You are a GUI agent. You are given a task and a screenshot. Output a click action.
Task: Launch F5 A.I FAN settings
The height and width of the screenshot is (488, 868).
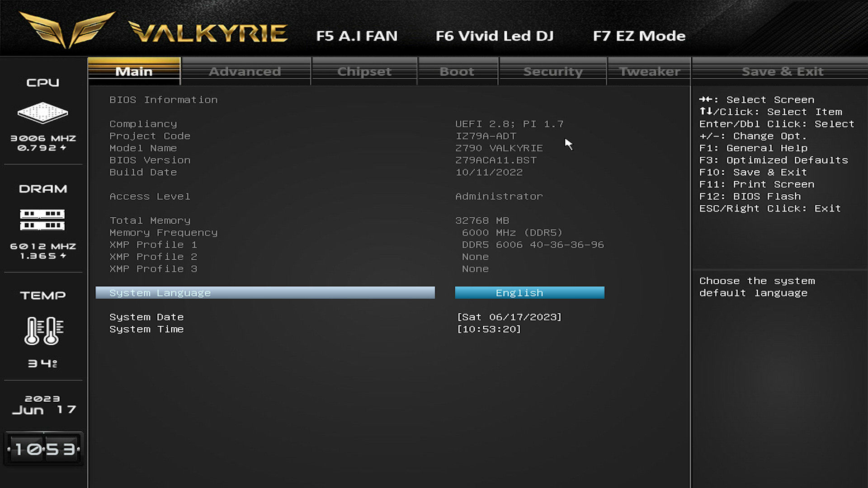click(x=357, y=36)
